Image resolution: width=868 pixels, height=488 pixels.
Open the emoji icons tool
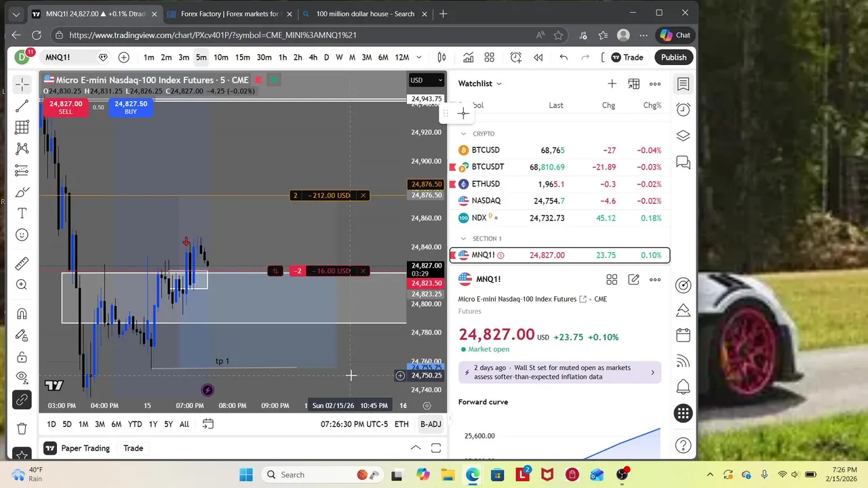[x=22, y=235]
